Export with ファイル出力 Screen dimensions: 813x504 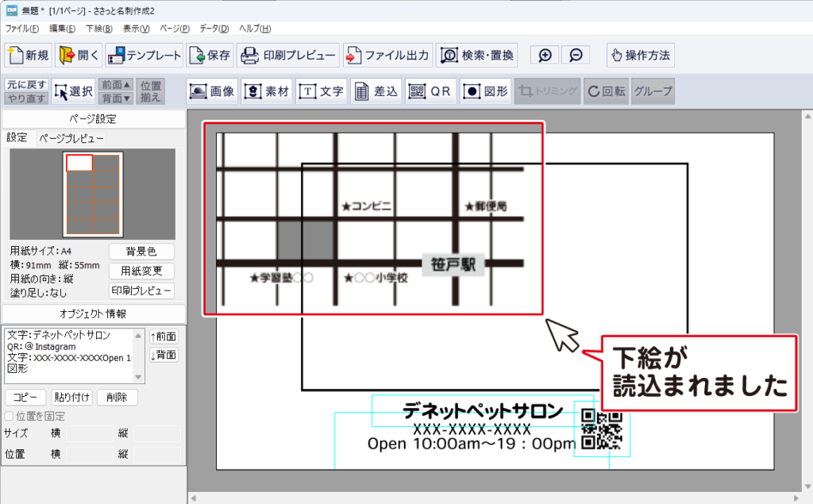tap(387, 55)
